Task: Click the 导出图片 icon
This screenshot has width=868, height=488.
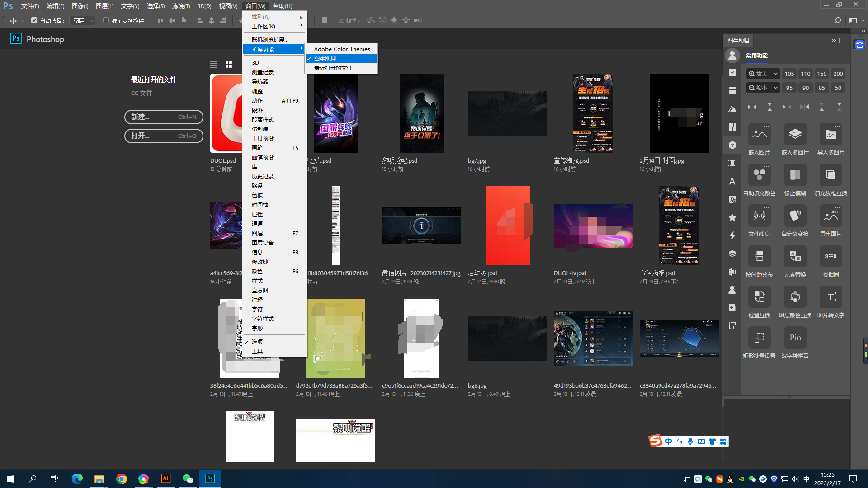Action: (x=830, y=216)
